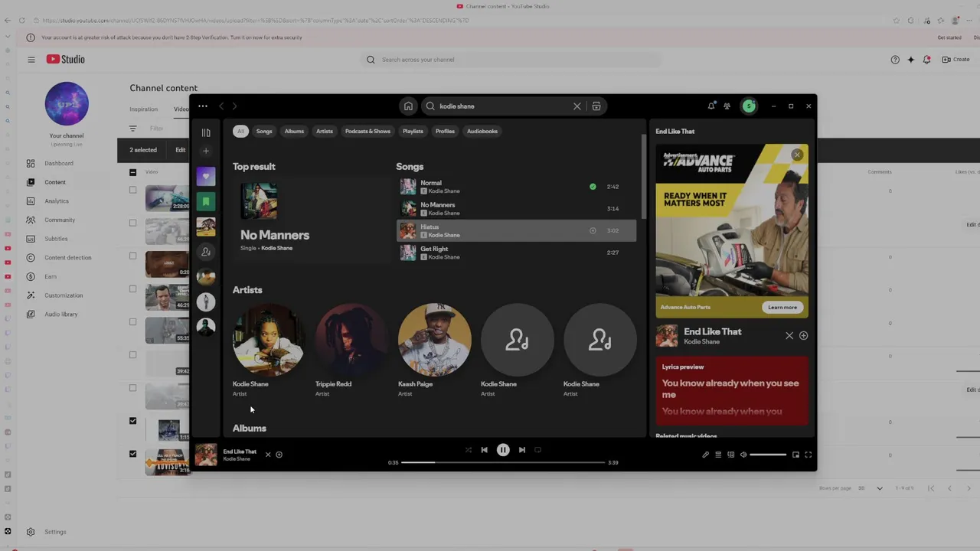Go forward with Spotify right arrow

pyautogui.click(x=234, y=106)
